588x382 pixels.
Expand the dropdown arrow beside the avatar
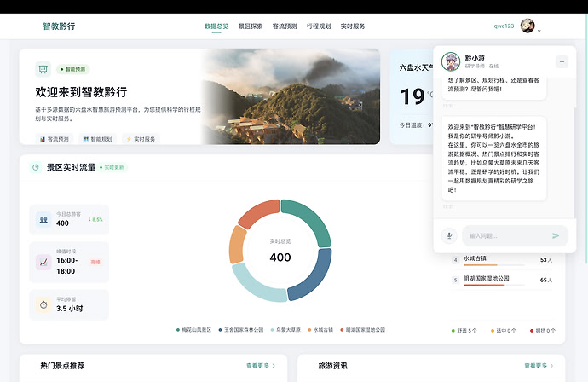(x=539, y=31)
